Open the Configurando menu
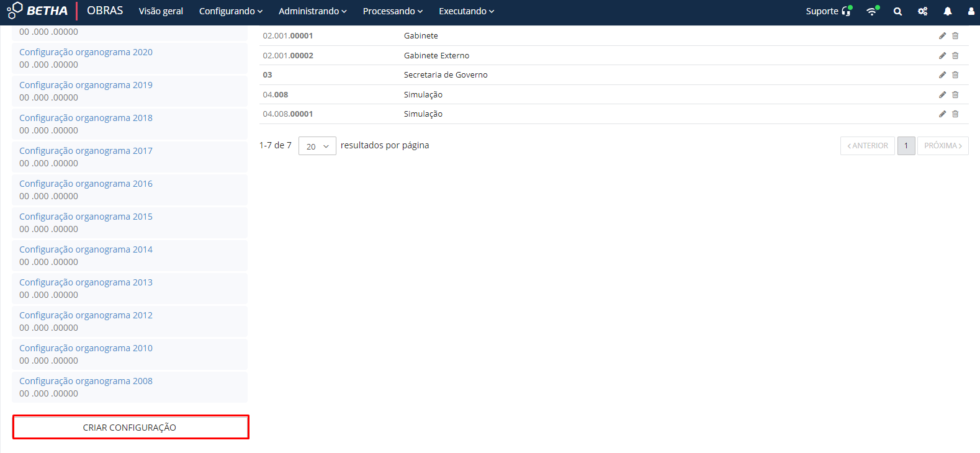Viewport: 980px width, 453px height. (231, 11)
